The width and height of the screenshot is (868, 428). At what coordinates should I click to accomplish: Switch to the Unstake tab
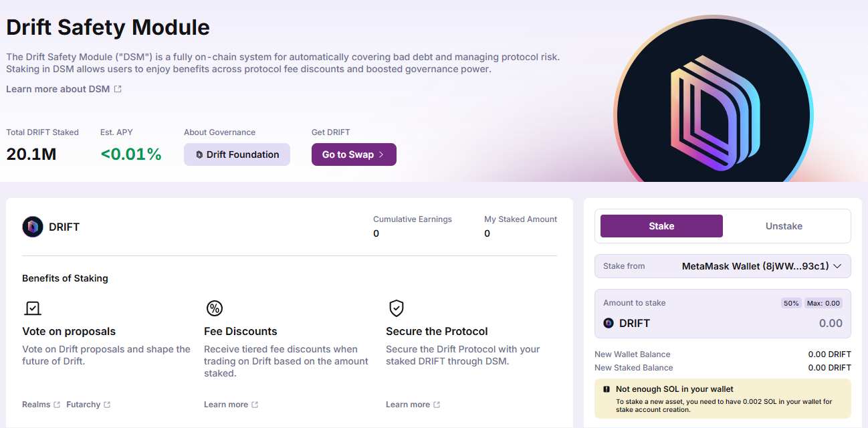pyautogui.click(x=783, y=226)
